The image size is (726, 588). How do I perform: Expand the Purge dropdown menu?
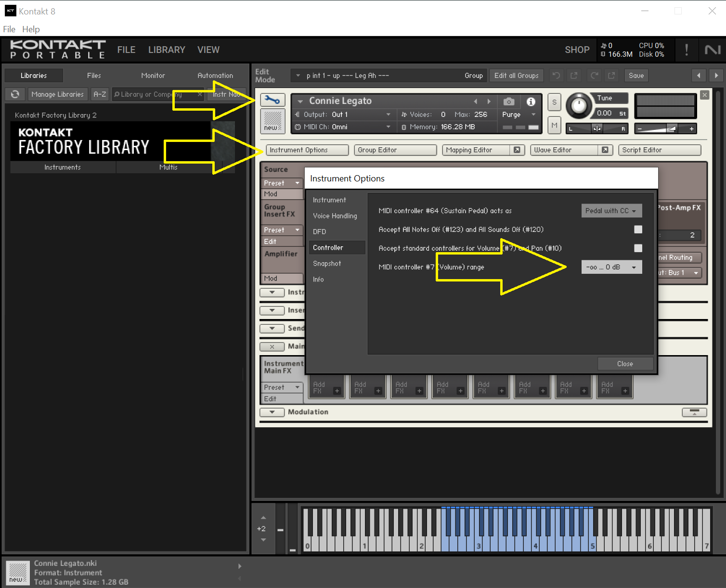533,115
